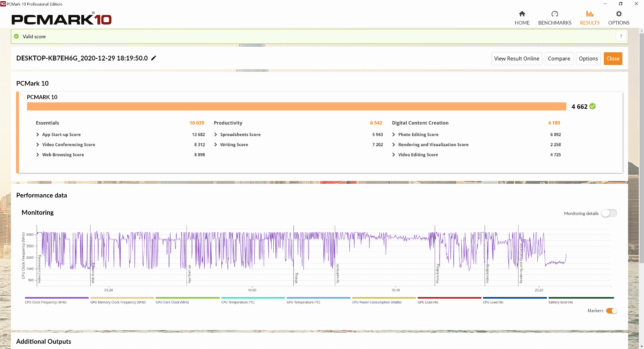Click the Photo Editing marker in chart
The width and height of the screenshot is (644, 349).
coord(438,274)
